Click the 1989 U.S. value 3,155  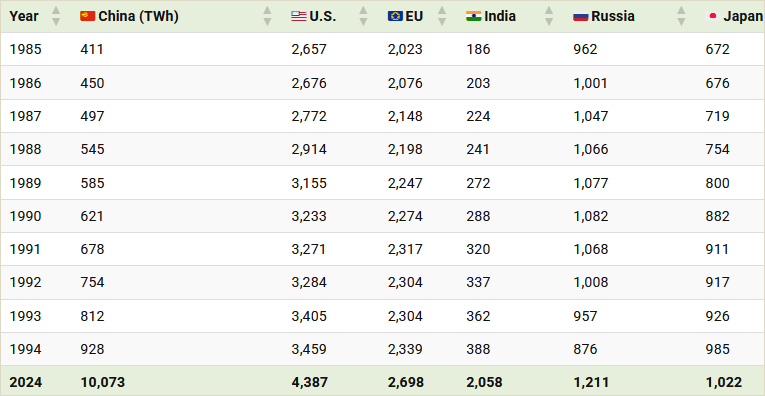309,183
